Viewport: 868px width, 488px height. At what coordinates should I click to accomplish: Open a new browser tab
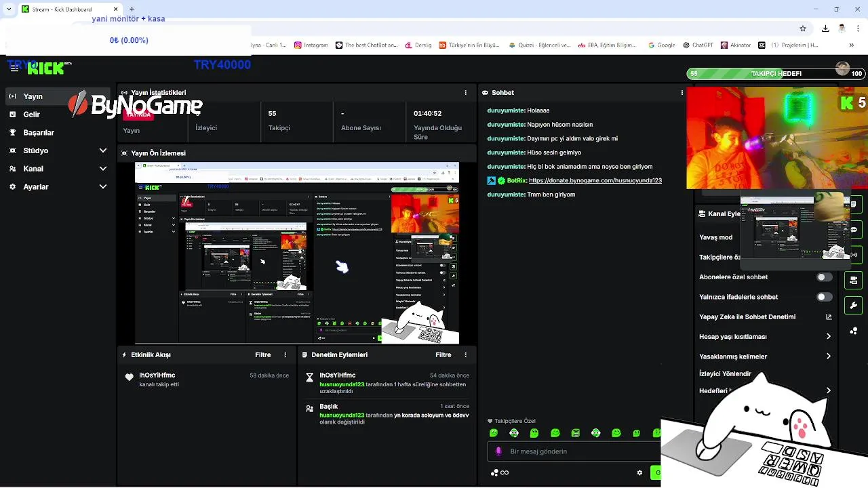click(x=132, y=9)
